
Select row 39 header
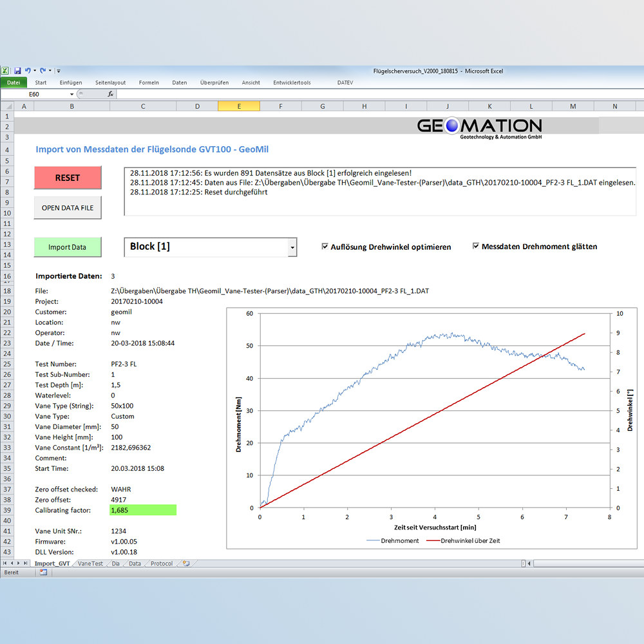7,510
